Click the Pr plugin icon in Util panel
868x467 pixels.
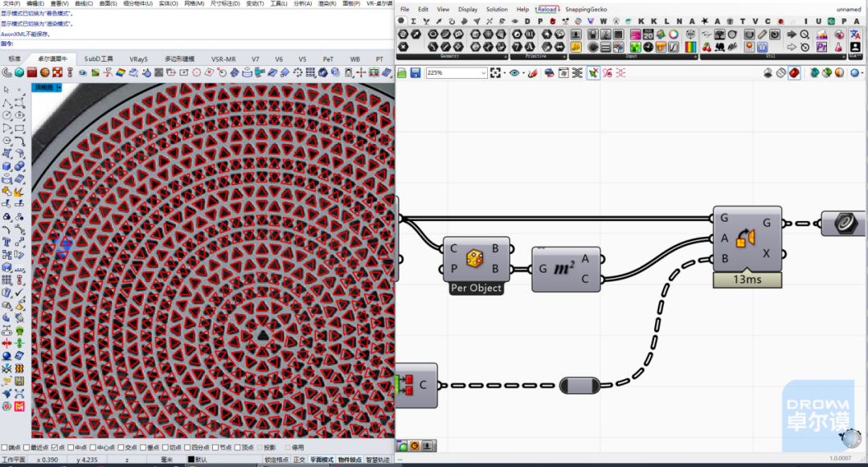click(821, 47)
